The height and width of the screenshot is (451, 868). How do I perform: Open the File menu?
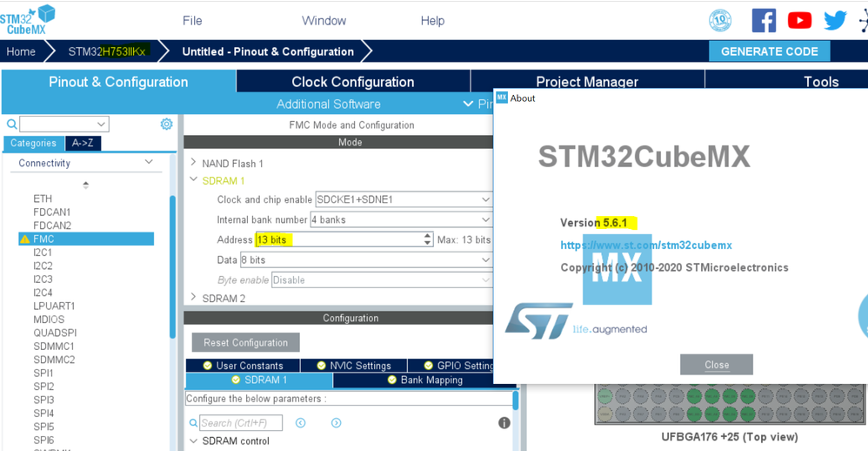click(192, 21)
